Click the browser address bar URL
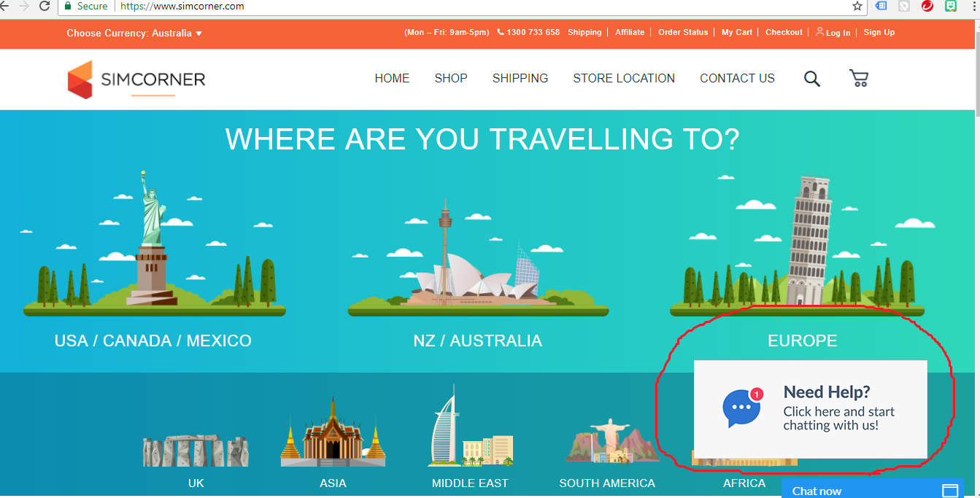The image size is (980, 498). [182, 6]
